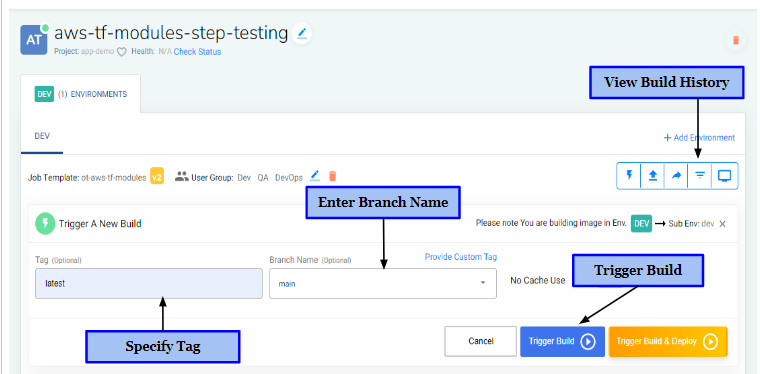This screenshot has width=760, height=374.
Task: Click the Dev user group label
Action: [244, 177]
